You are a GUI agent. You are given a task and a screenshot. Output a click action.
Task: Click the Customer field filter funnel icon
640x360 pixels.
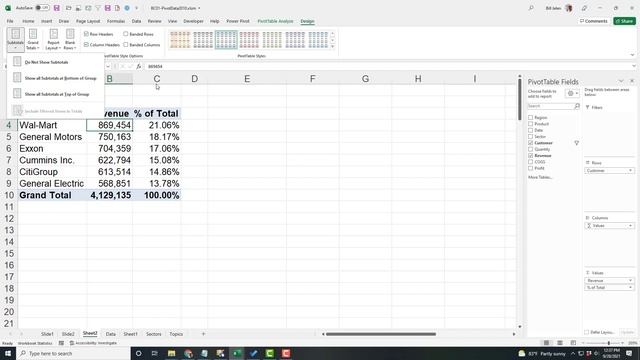576,143
